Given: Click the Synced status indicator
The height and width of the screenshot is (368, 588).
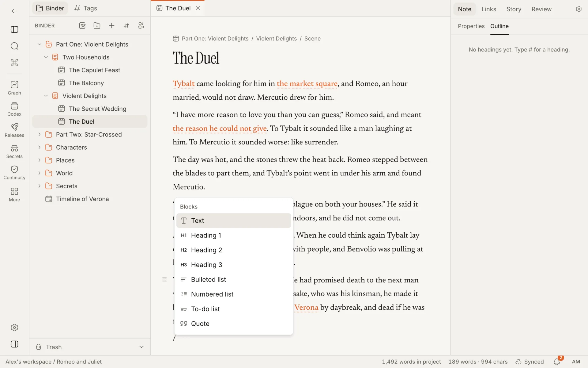Looking at the screenshot, I should [x=530, y=362].
